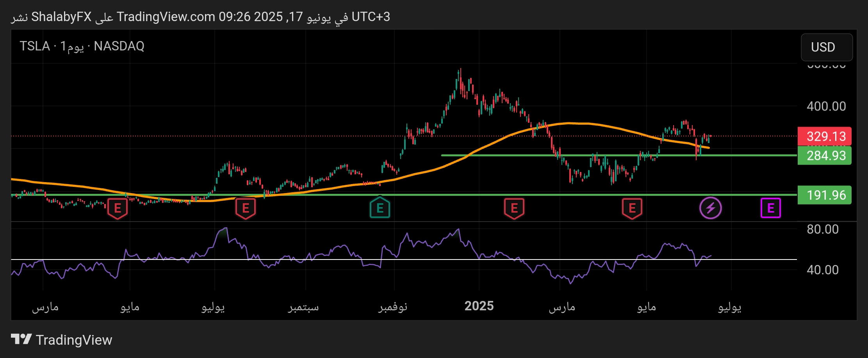Click the TradingView.com text in header
The height and width of the screenshot is (358, 868).
pos(166,17)
